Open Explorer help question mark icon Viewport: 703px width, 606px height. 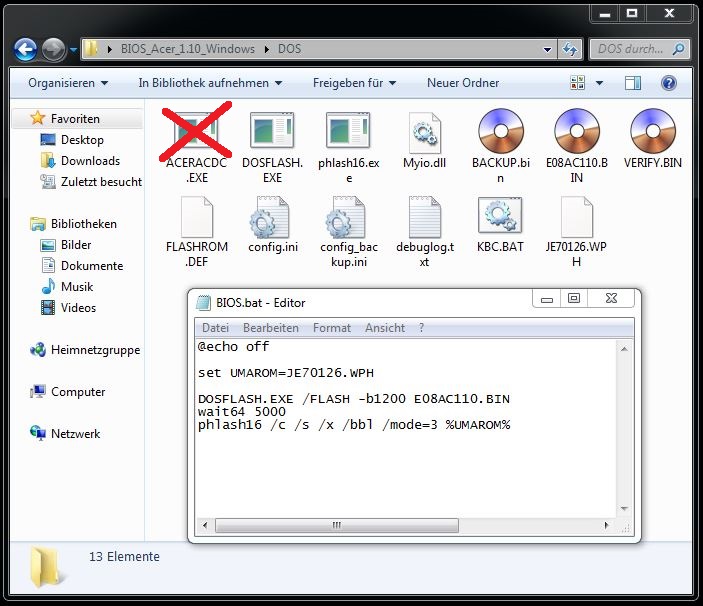coord(668,83)
